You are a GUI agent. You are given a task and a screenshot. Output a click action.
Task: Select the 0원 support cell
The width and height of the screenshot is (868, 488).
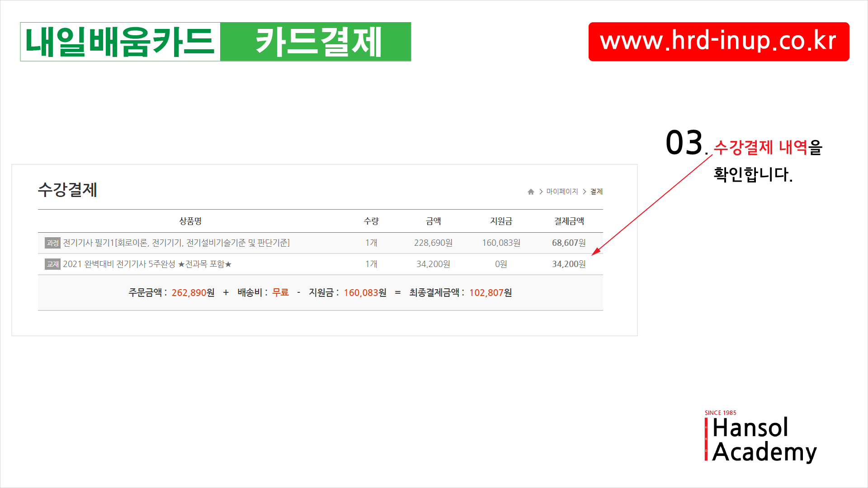click(501, 264)
